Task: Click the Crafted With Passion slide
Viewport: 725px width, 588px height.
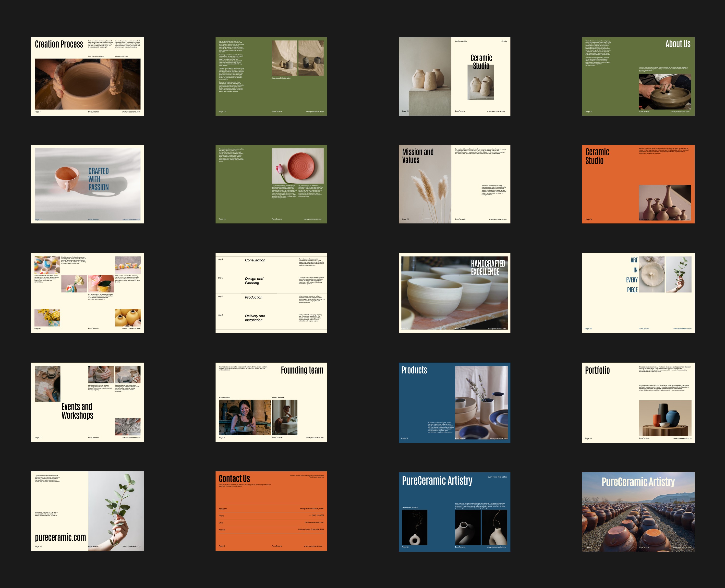Action: [87, 184]
